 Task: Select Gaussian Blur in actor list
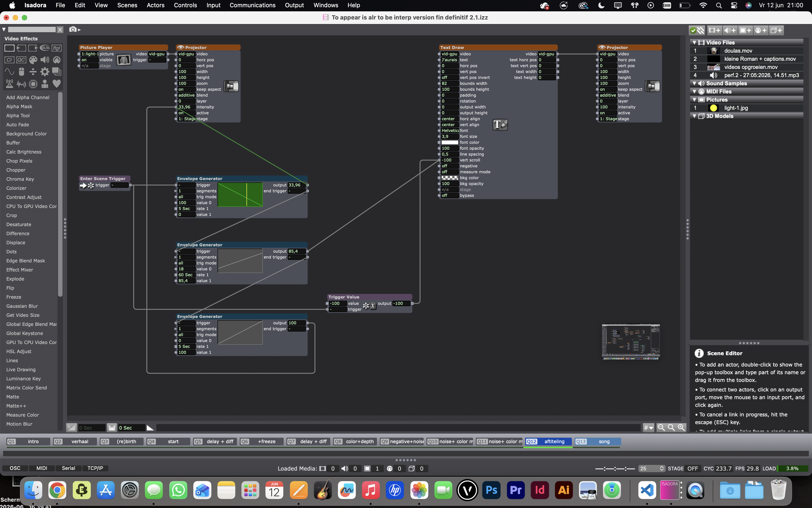(x=22, y=306)
